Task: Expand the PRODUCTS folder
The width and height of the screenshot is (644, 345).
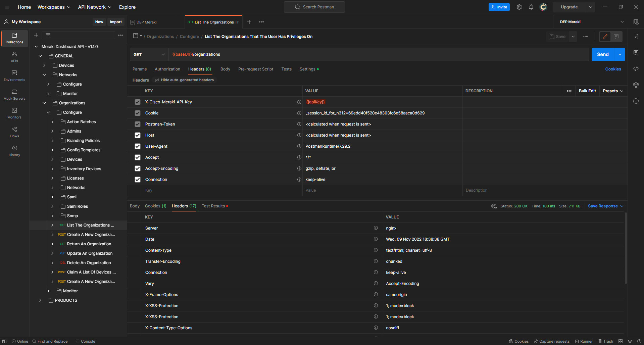Action: (40, 300)
